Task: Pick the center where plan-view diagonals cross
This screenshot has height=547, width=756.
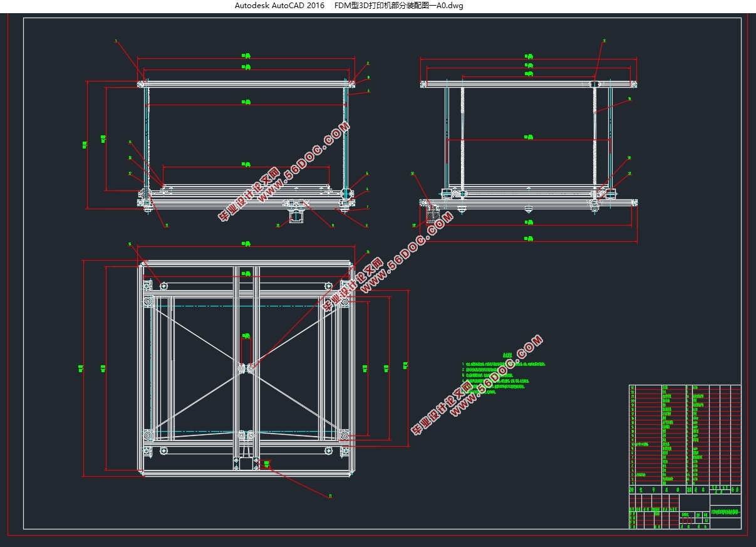Action: click(246, 368)
